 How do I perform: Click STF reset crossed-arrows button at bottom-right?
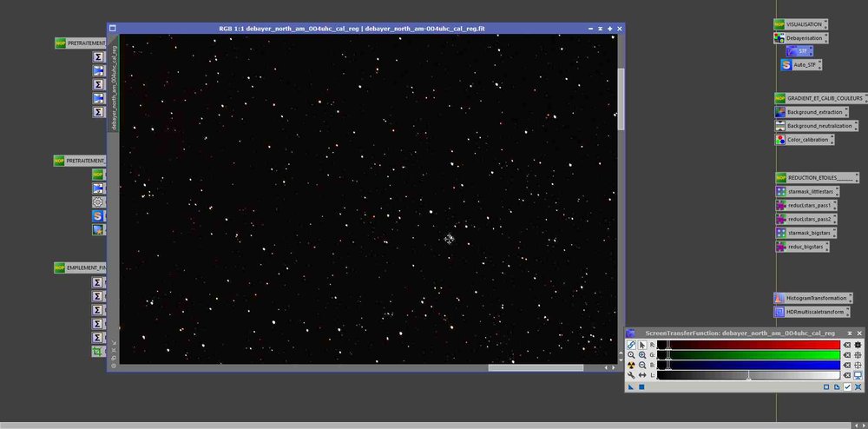pyautogui.click(x=858, y=387)
